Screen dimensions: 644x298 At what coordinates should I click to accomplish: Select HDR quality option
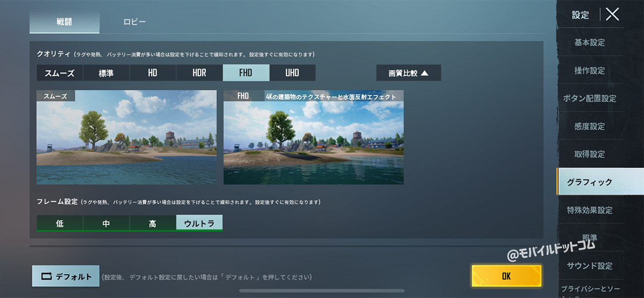click(x=199, y=73)
